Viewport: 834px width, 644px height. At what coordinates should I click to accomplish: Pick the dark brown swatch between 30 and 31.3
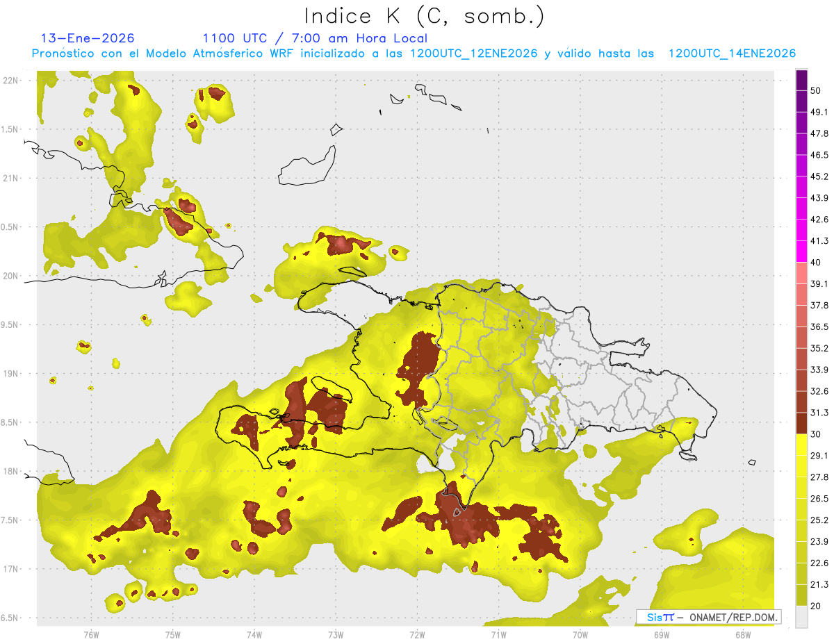coord(801,423)
